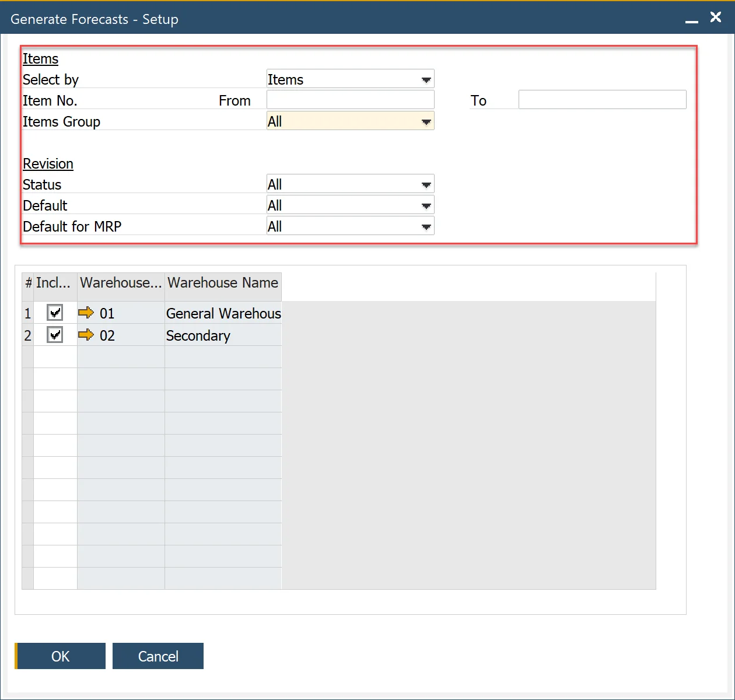
Task: Close the Generate Forecasts setup dialog
Action: (x=716, y=17)
